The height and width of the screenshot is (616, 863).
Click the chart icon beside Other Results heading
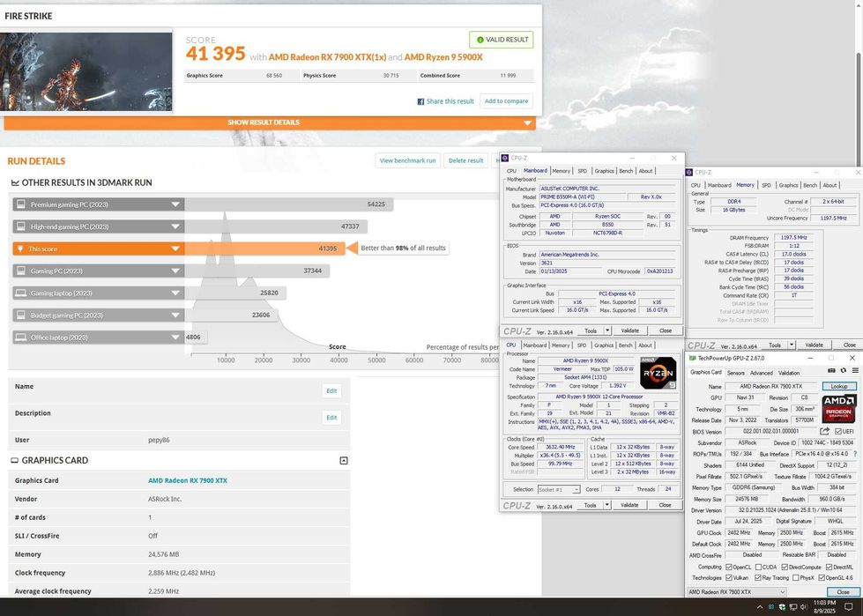pos(15,182)
